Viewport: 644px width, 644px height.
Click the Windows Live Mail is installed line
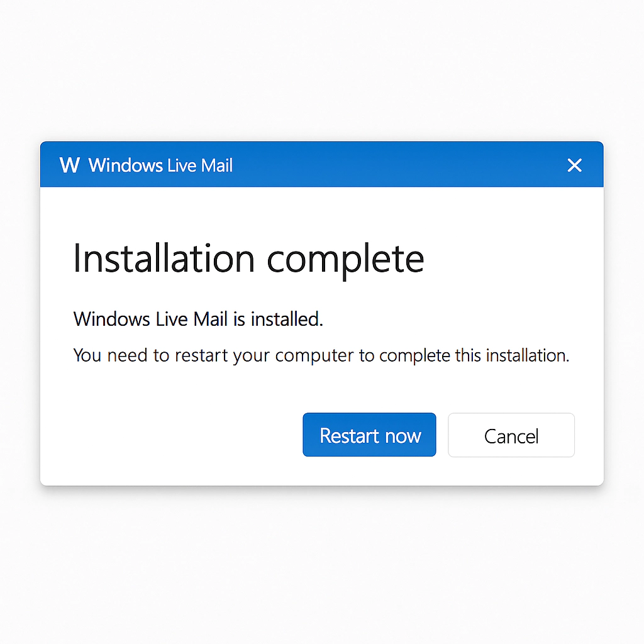click(198, 319)
